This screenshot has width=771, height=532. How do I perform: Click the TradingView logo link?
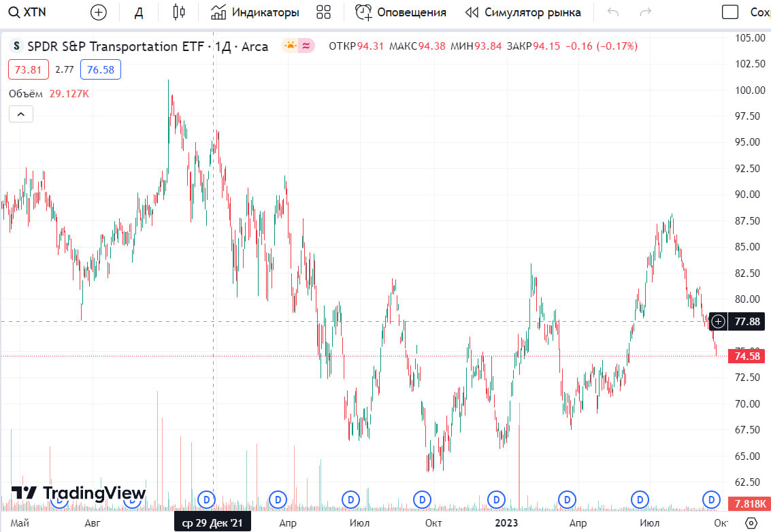click(x=78, y=492)
